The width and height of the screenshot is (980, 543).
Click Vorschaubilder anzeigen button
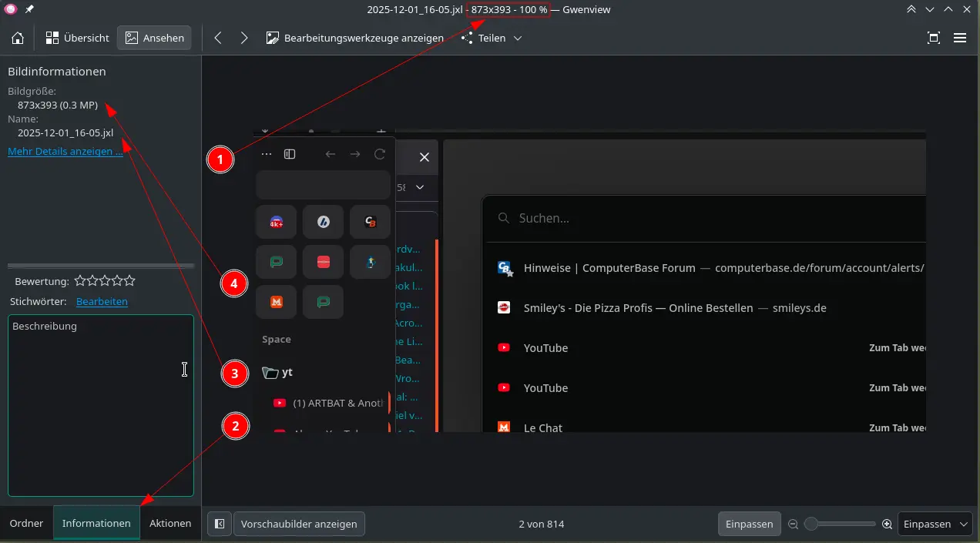coord(299,524)
